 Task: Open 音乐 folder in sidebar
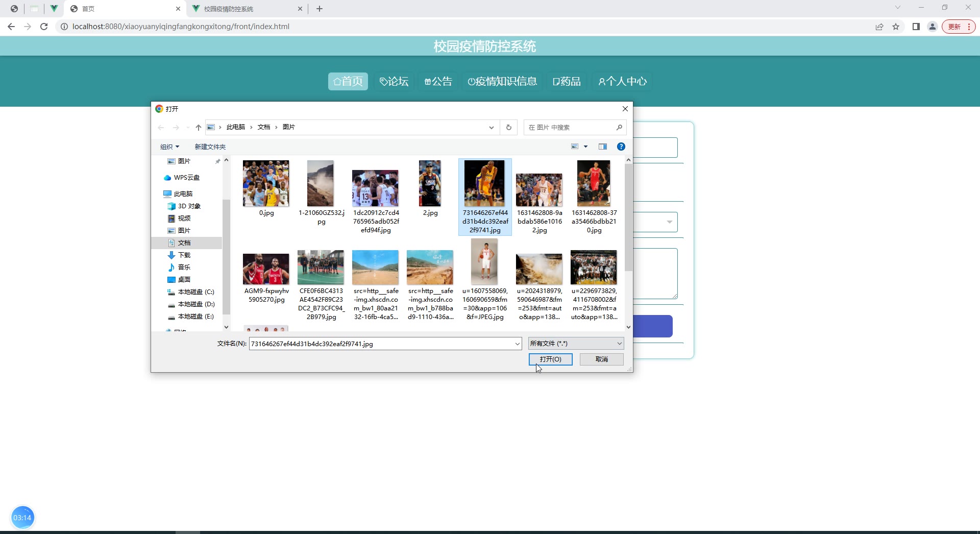pyautogui.click(x=179, y=268)
